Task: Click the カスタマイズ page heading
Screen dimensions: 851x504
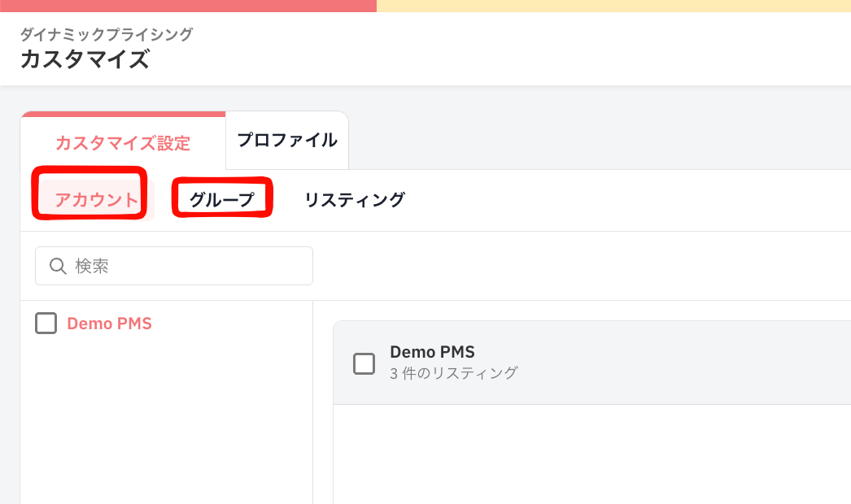Action: (x=85, y=59)
